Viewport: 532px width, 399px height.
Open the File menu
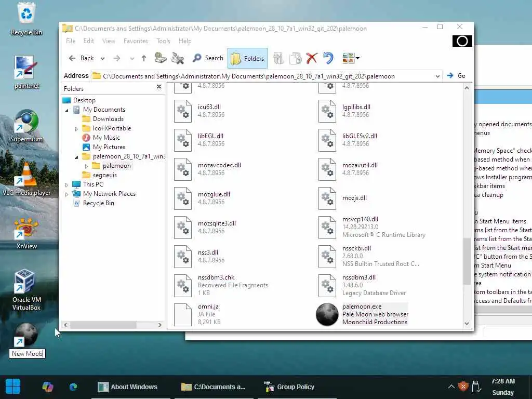pos(71,41)
